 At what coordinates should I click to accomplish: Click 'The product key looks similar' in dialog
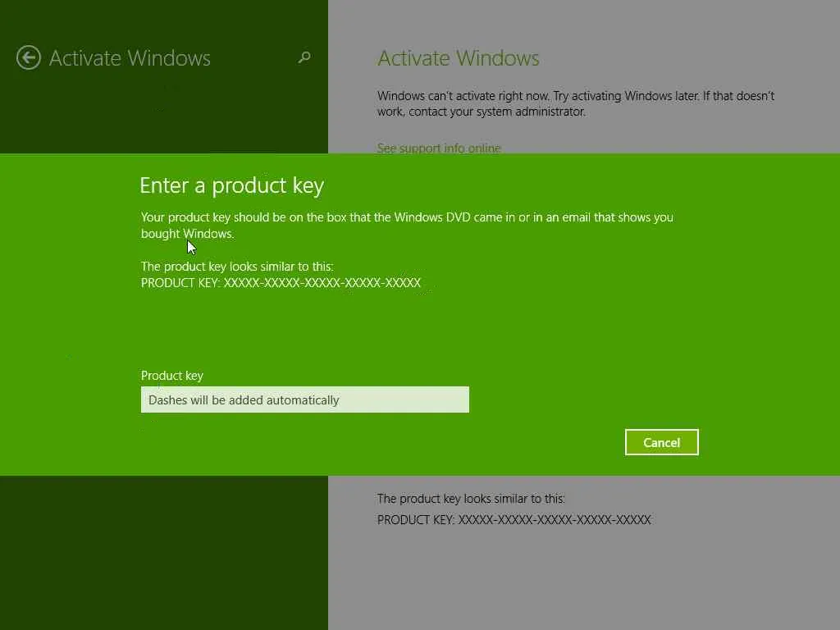[237, 267]
